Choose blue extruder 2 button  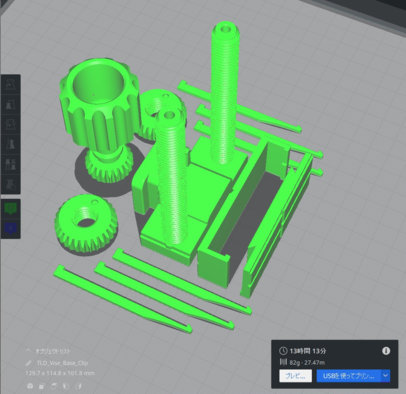tap(11, 228)
